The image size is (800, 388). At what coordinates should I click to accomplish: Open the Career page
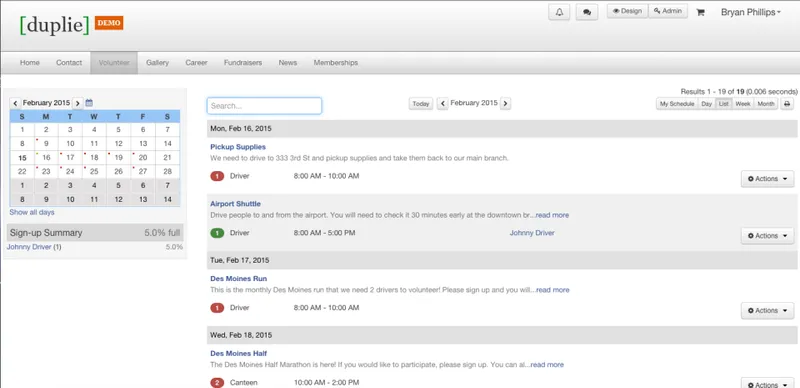(196, 62)
